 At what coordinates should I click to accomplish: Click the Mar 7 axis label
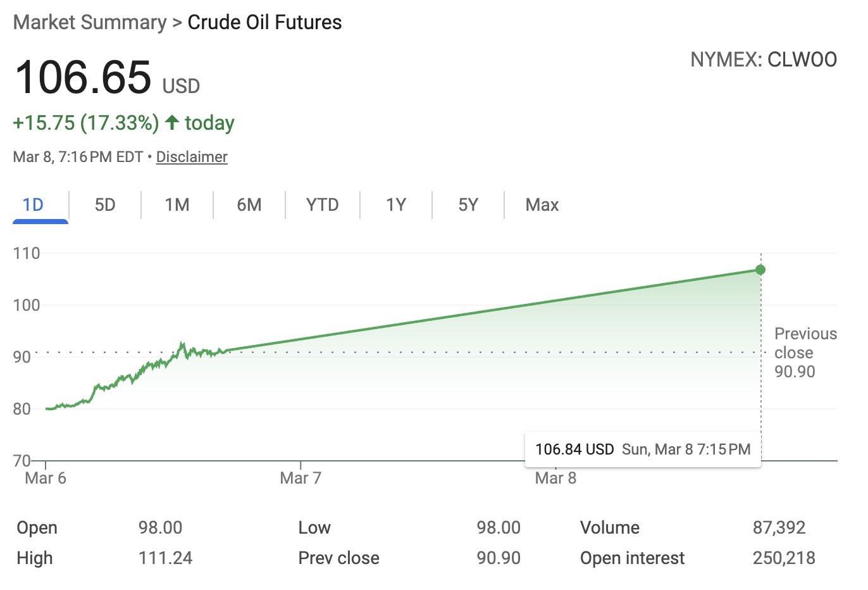click(300, 478)
